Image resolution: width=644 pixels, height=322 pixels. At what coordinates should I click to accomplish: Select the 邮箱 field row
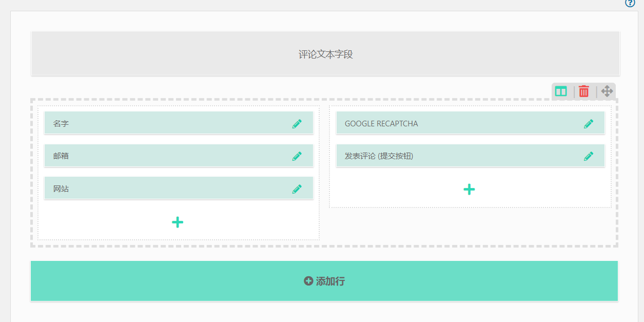pos(179,156)
